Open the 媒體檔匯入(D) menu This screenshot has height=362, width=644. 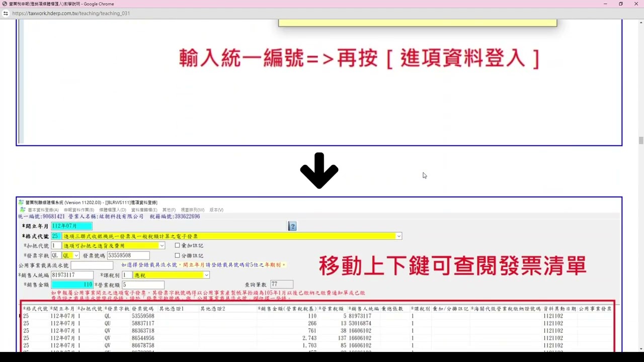[113, 210]
